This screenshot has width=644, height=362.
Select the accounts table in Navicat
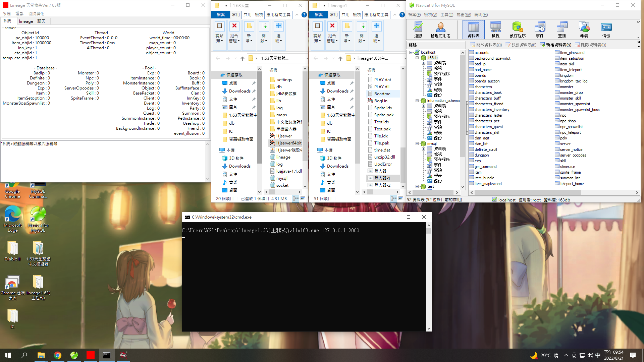(x=479, y=53)
